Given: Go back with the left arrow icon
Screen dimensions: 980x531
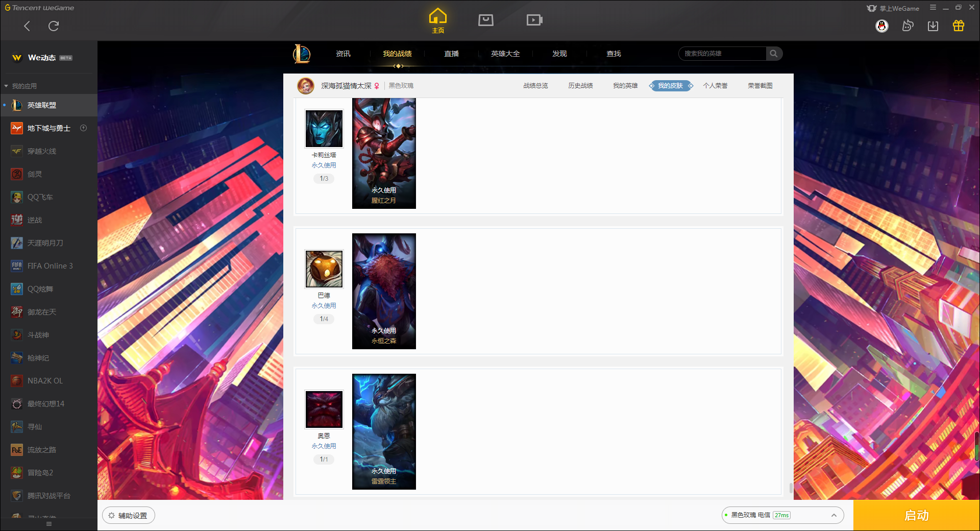Looking at the screenshot, I should tap(27, 26).
